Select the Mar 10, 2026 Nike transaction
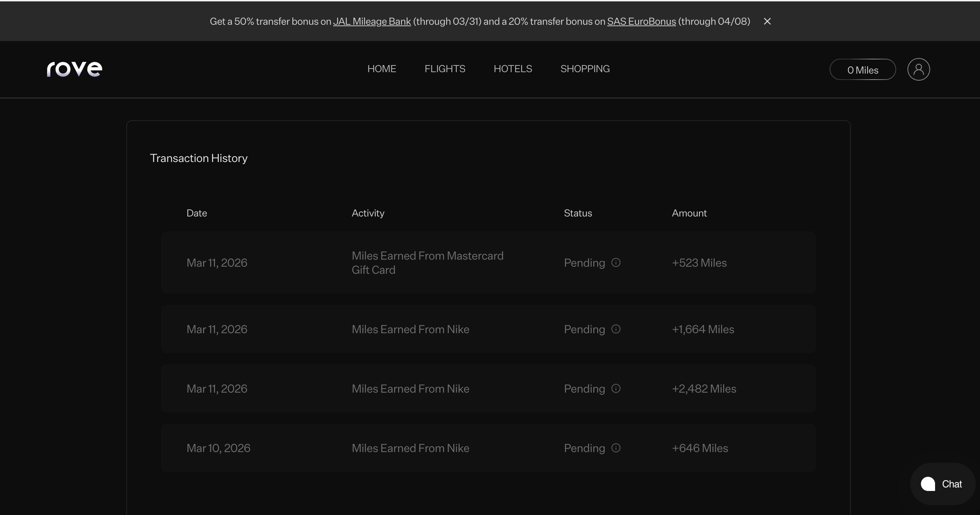The height and width of the screenshot is (515, 980). [410, 448]
